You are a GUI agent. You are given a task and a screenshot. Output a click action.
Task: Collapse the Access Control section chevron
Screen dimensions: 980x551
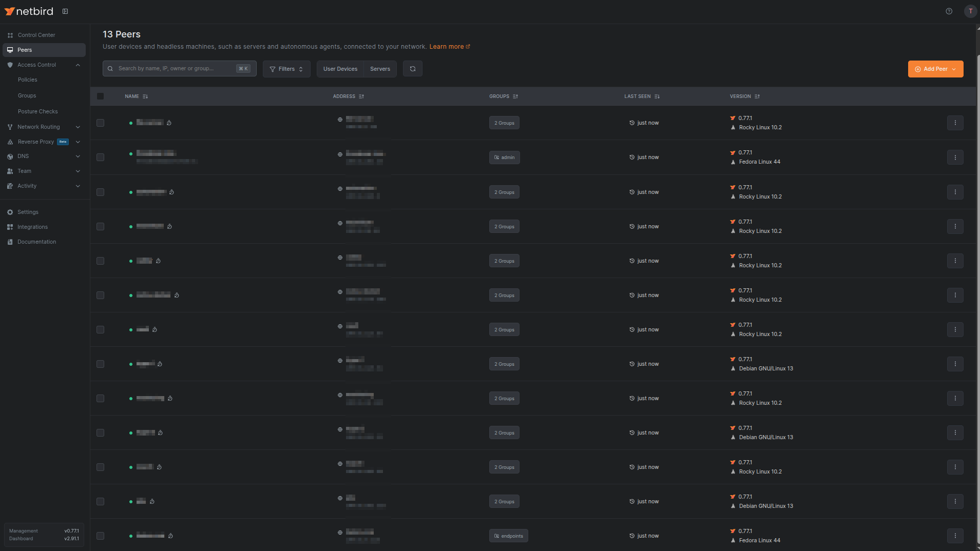coord(78,65)
